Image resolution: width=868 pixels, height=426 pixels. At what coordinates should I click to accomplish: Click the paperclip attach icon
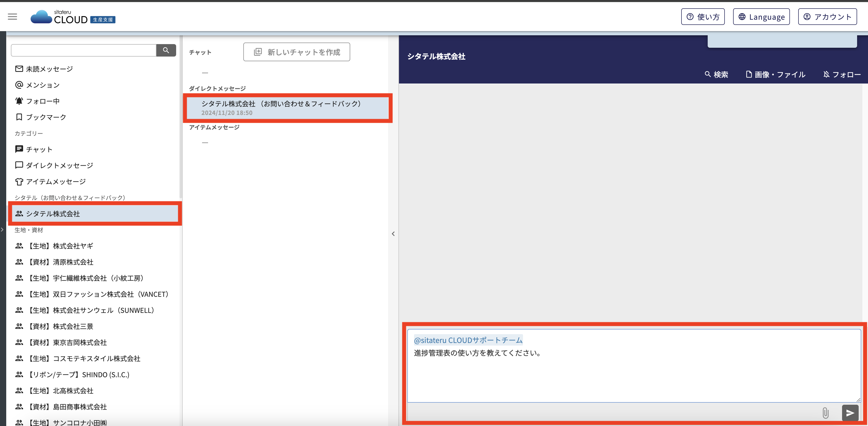[x=825, y=413]
